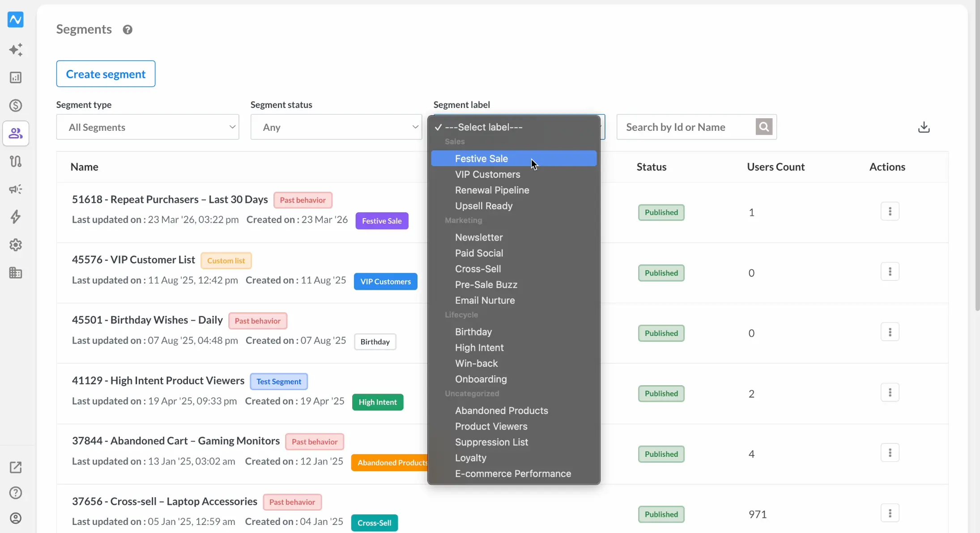Screen dimensions: 980x533
Task: Click the purple Festive Sale label tag
Action: coord(382,221)
